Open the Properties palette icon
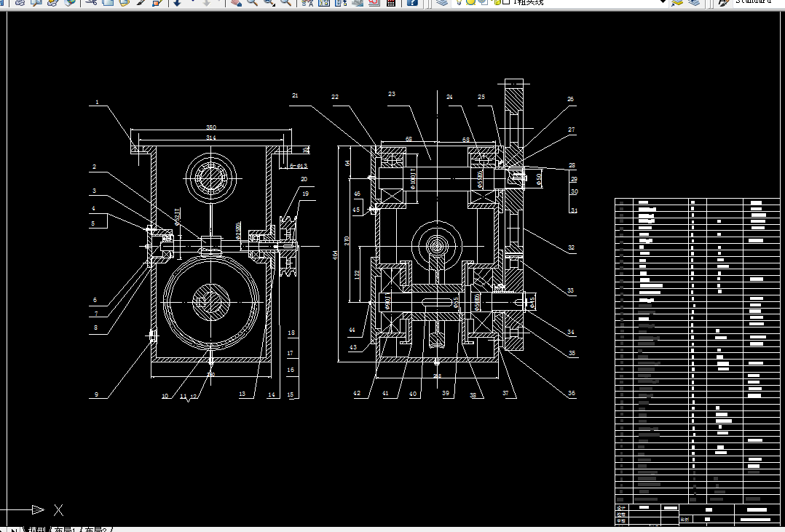The height and width of the screenshot is (532, 785). pyautogui.click(x=307, y=2)
